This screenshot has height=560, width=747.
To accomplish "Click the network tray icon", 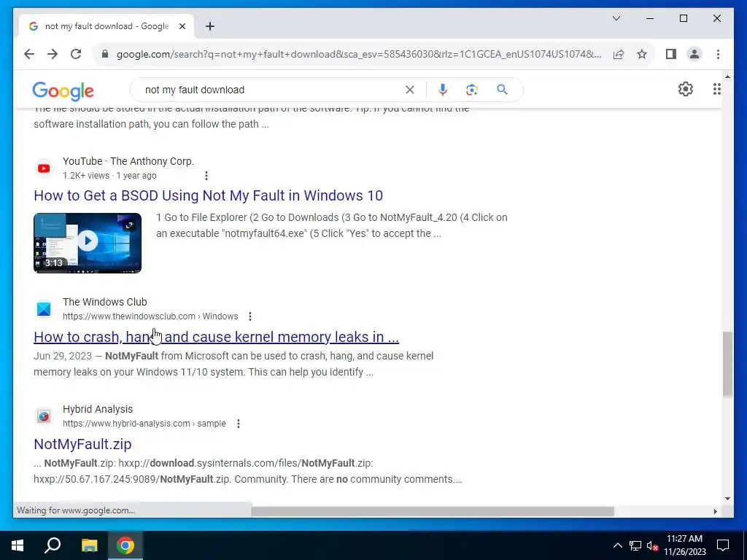I will pyautogui.click(x=635, y=545).
